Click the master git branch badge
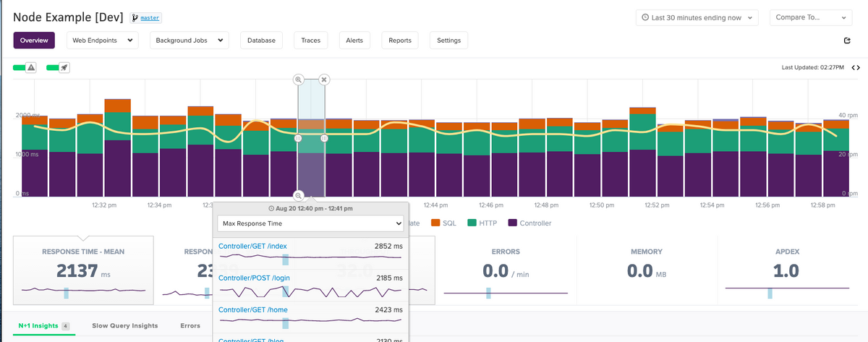The height and width of the screenshot is (342, 868). coord(145,17)
